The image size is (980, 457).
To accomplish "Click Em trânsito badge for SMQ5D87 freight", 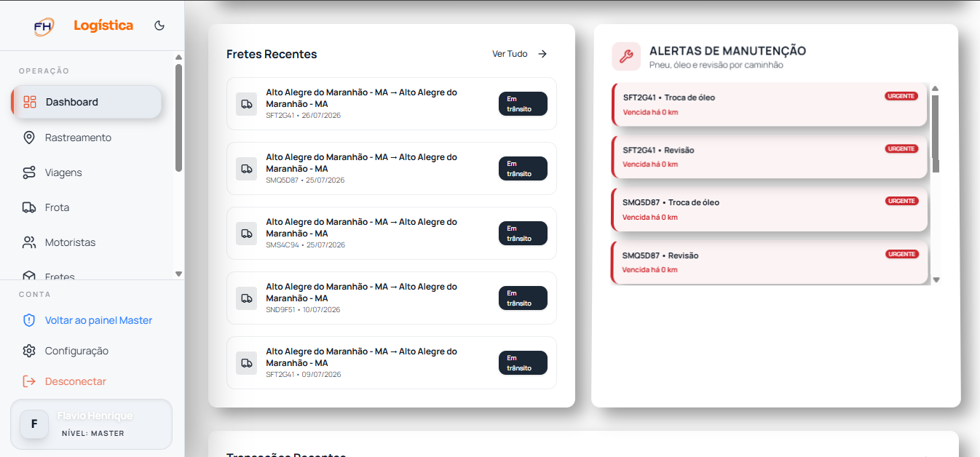I will (523, 169).
